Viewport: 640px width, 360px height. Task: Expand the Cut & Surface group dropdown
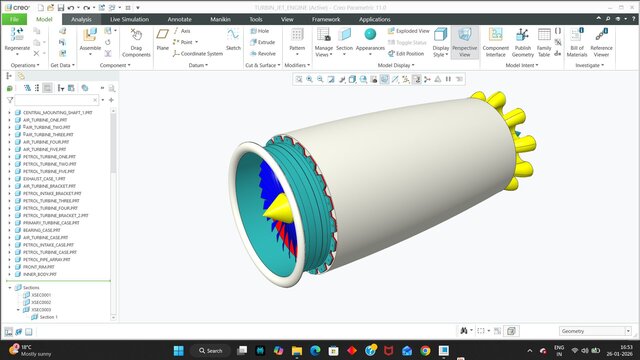(262, 65)
